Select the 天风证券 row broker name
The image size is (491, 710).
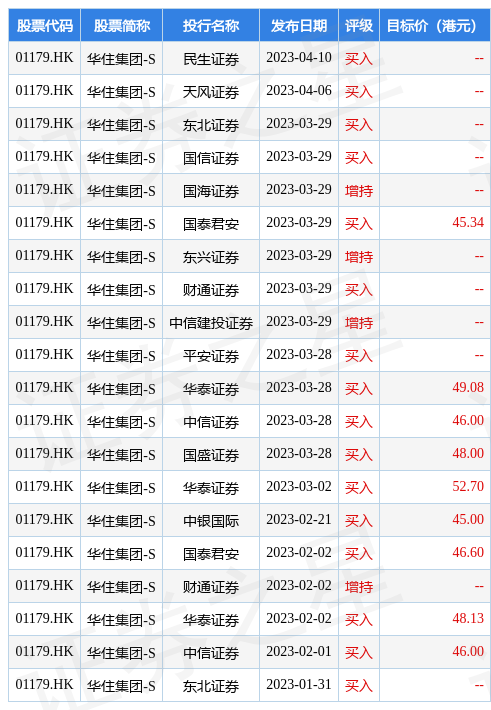coord(211,91)
